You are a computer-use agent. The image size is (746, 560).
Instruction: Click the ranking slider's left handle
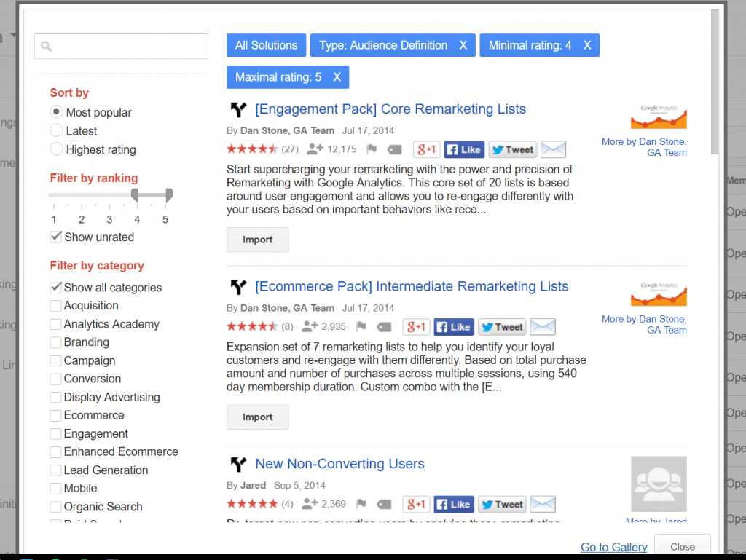(135, 195)
